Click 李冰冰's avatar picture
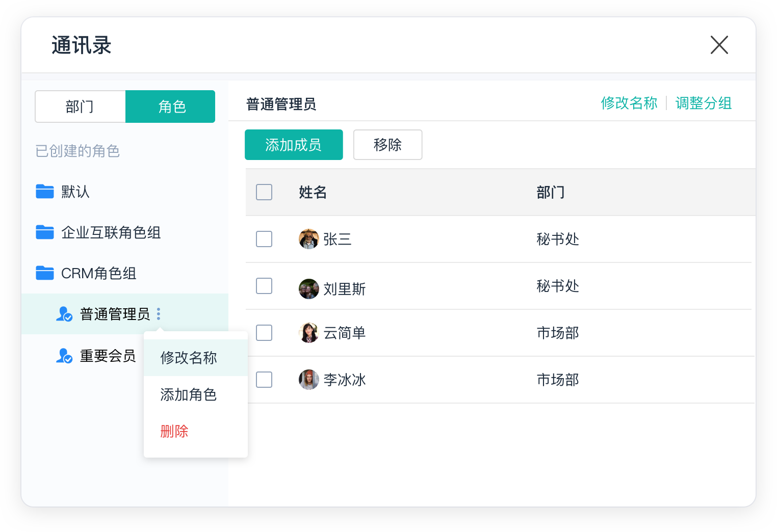This screenshot has height=532, width=777. tap(308, 380)
